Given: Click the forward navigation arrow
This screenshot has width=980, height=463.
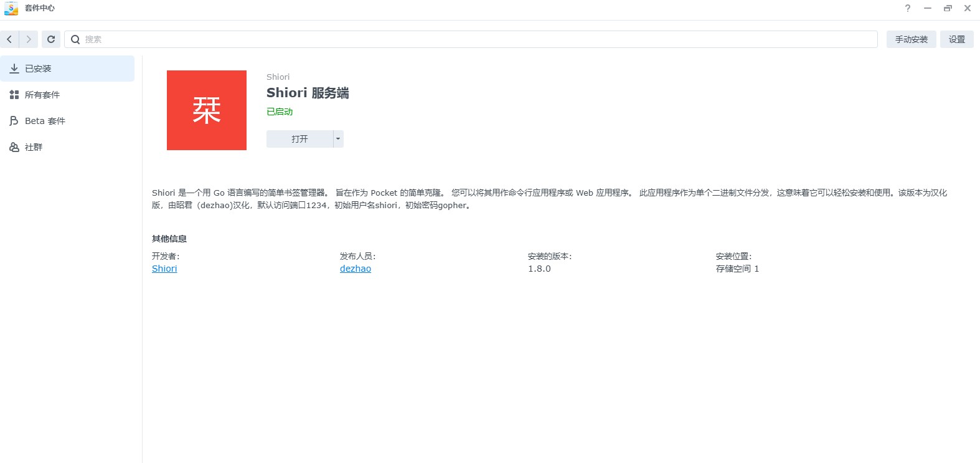Looking at the screenshot, I should [29, 39].
